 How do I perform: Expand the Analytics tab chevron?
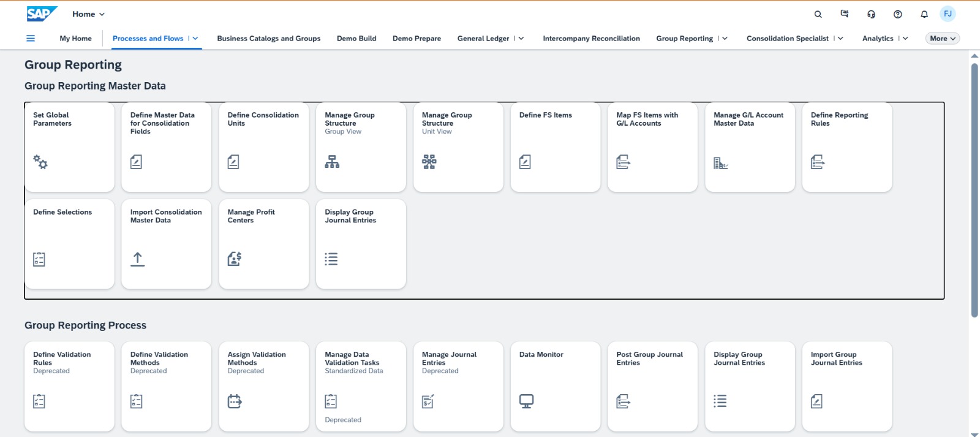(x=905, y=38)
